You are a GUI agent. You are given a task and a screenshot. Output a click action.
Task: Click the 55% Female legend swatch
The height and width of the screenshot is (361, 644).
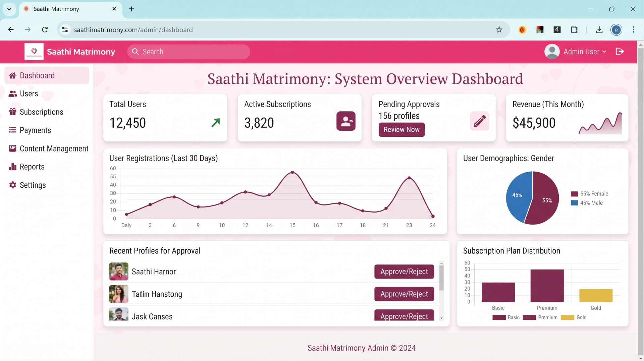574,194
